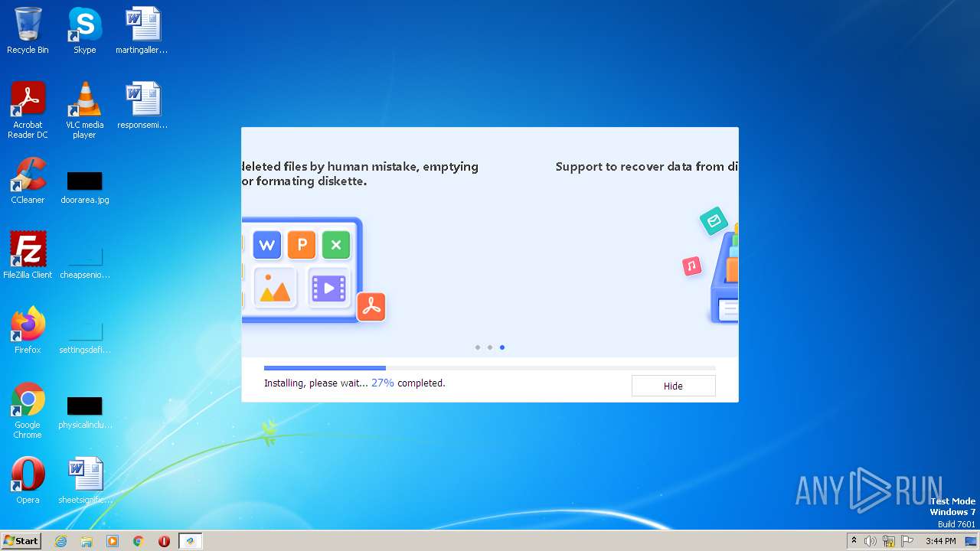Click 'Installing, please wait...' status text
This screenshot has height=551, width=980.
(316, 383)
